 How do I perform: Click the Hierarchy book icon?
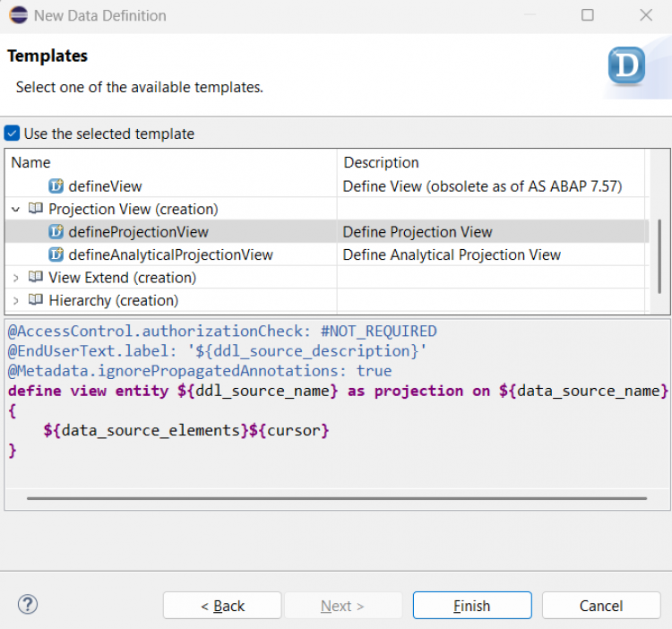[x=35, y=300]
